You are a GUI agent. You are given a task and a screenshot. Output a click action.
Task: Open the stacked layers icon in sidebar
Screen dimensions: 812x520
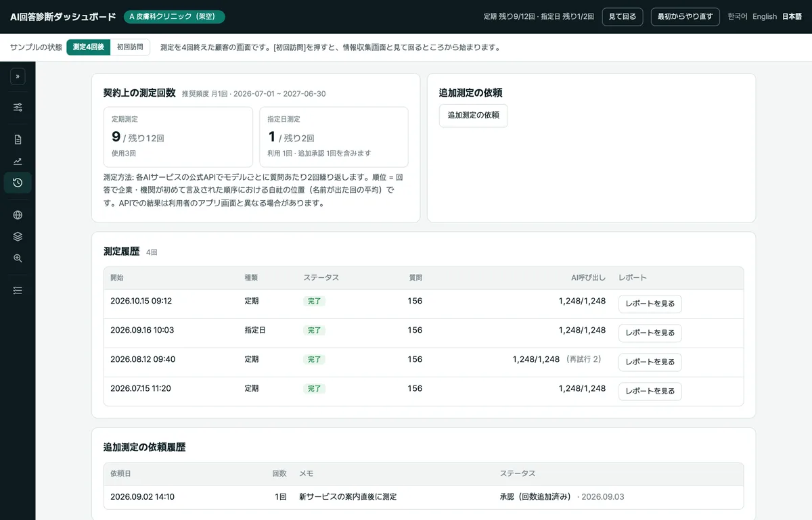pyautogui.click(x=18, y=237)
